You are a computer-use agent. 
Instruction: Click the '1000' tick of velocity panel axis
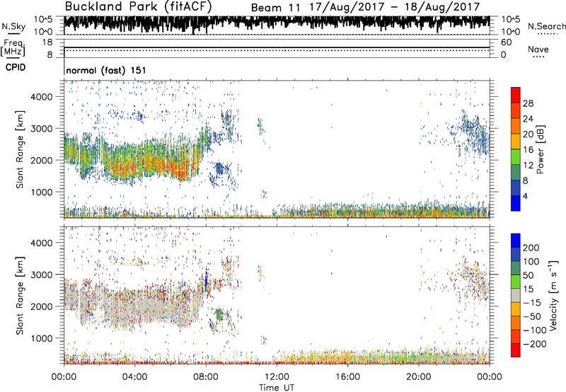click(42, 338)
